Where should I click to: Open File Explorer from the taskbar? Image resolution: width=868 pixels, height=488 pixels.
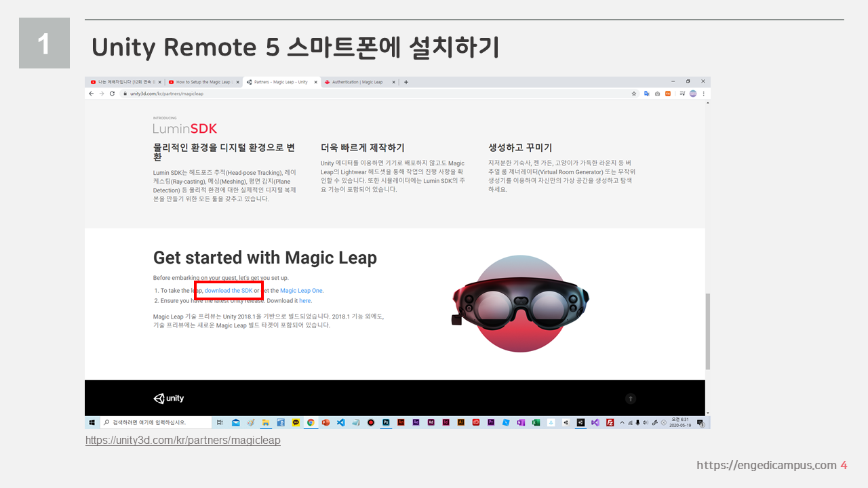click(x=265, y=422)
